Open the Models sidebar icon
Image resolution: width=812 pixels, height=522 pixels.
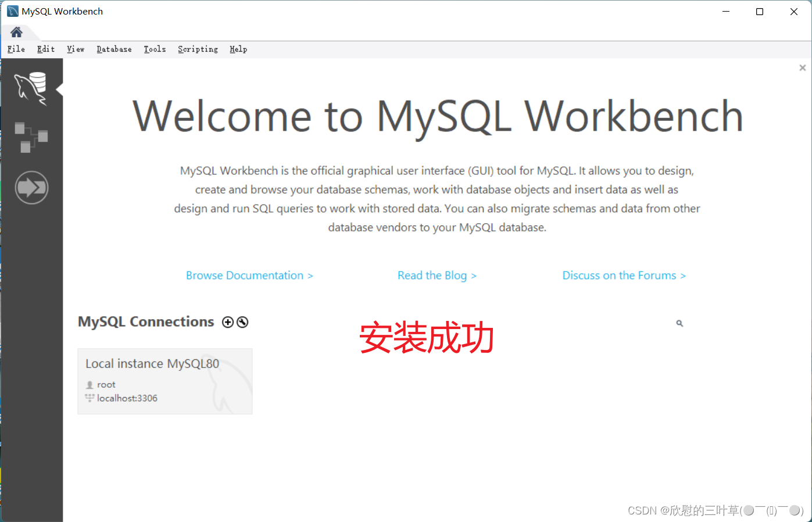[x=31, y=137]
